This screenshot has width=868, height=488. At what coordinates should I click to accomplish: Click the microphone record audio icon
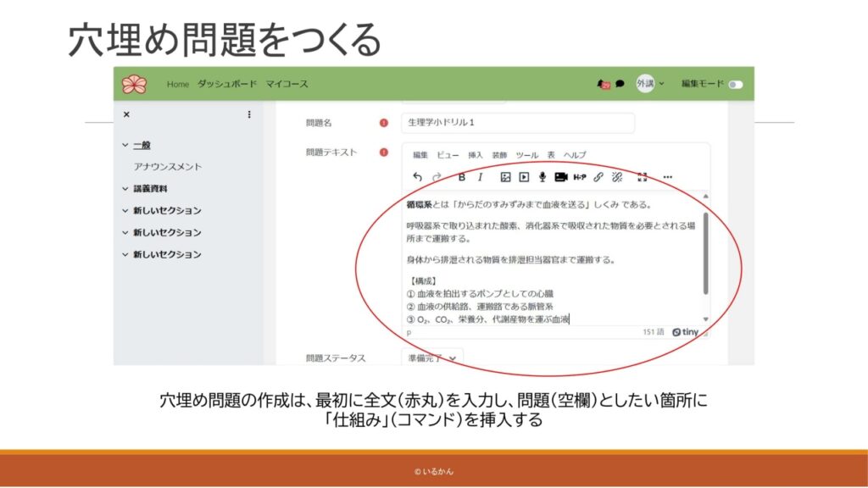[x=542, y=177]
